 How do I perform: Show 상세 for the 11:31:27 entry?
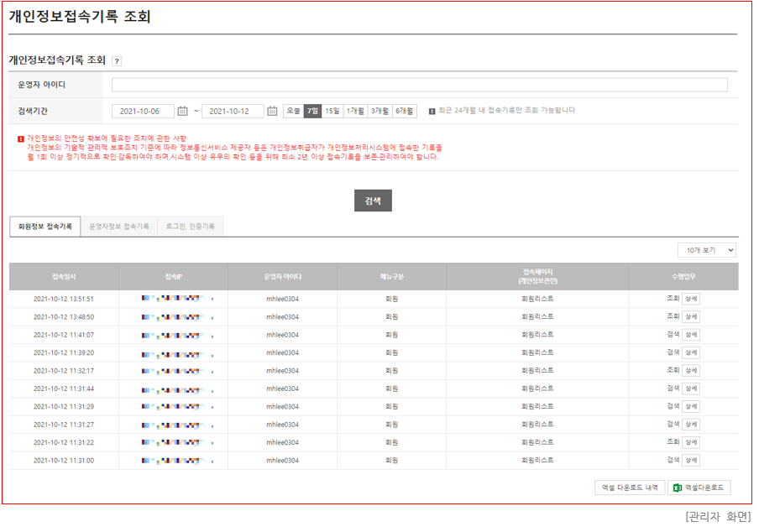(691, 424)
